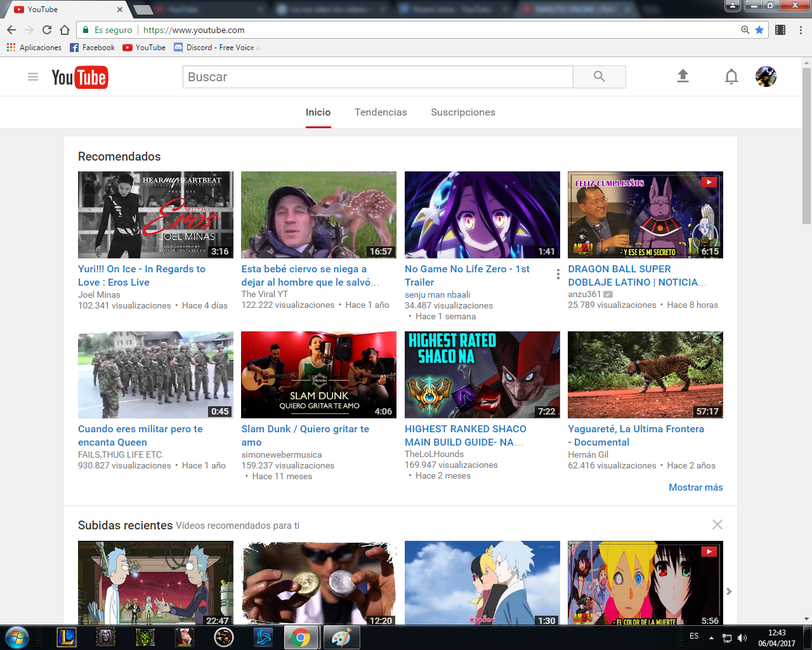Play the Highest Rated Shaco thumbnail

[x=482, y=375]
